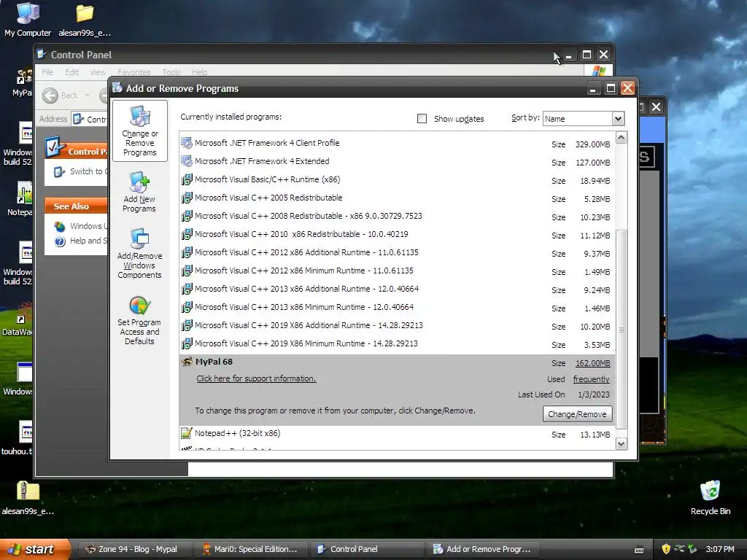This screenshot has width=747, height=560.
Task: Click icon of Visual C++ 2010 x86 Redistributable
Action: [187, 234]
